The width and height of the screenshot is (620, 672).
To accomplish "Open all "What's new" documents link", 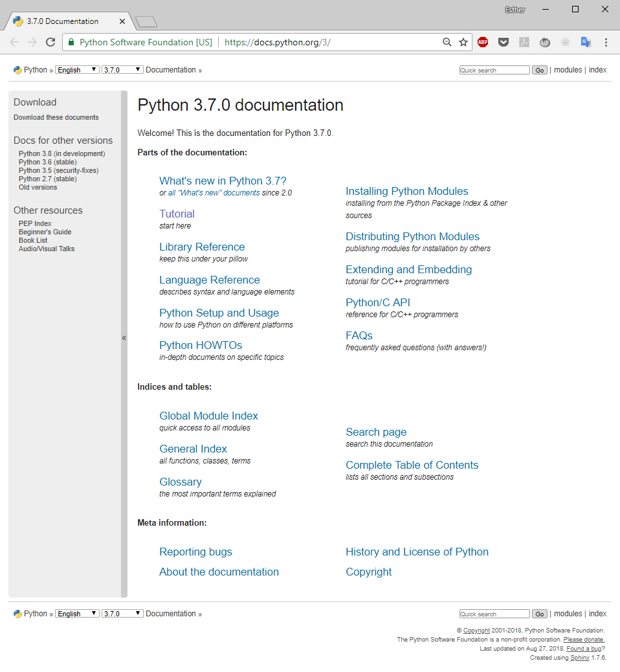I will point(214,193).
